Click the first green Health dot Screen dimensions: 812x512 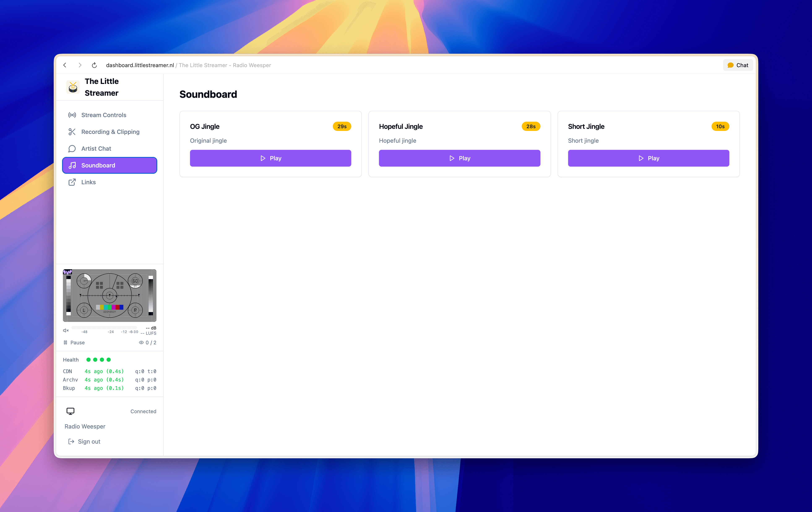88,360
